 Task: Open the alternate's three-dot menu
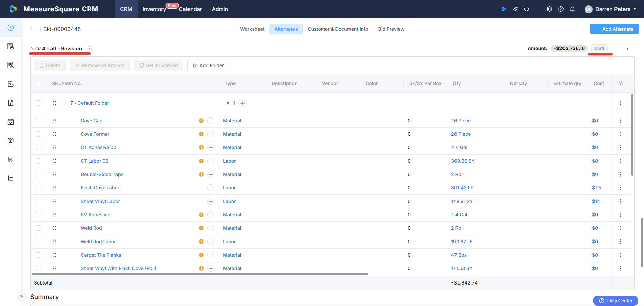627,48
